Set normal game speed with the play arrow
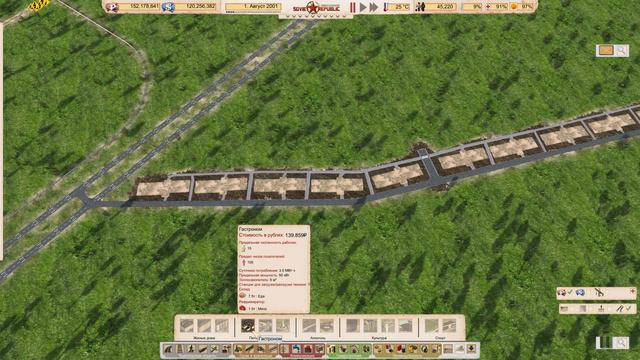This screenshot has height=360, width=640. tap(363, 7)
